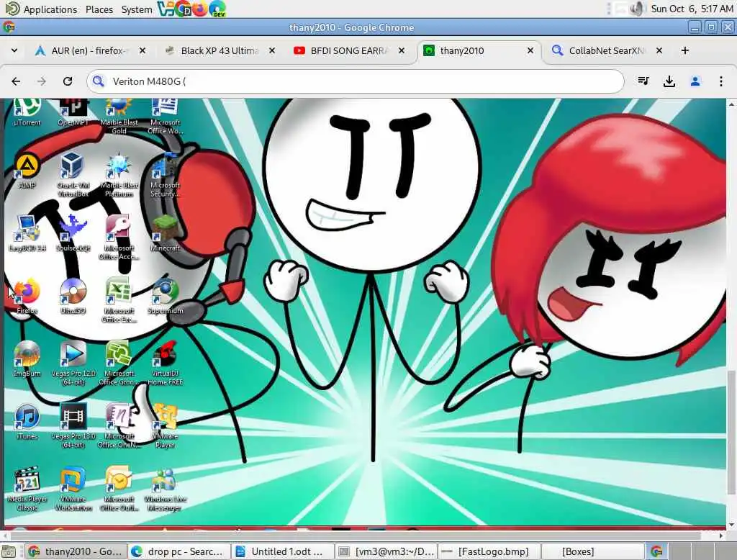
Task: Open the Windows Live Messenger icon
Action: (165, 488)
